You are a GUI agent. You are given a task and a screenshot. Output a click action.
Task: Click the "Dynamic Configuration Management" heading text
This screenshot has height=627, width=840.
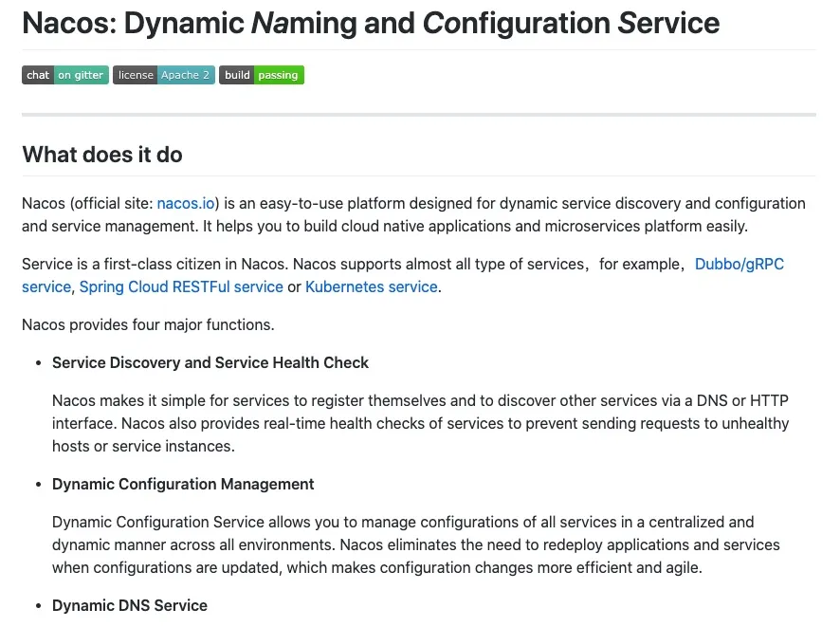[x=183, y=484]
